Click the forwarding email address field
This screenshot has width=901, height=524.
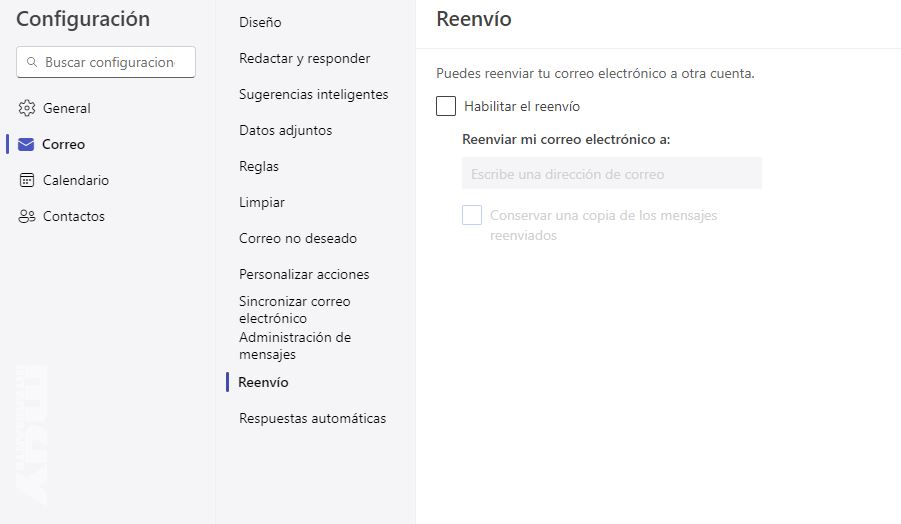pyautogui.click(x=611, y=174)
